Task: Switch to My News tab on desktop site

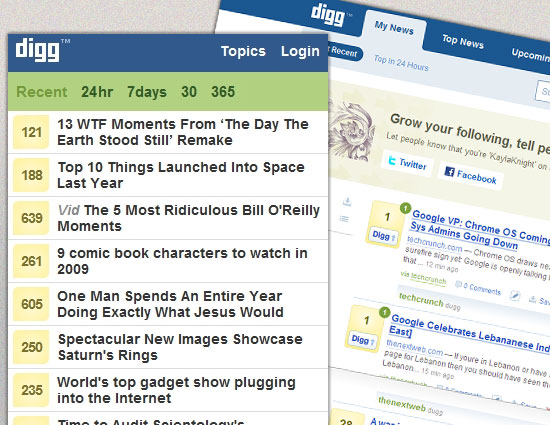Action: [394, 28]
